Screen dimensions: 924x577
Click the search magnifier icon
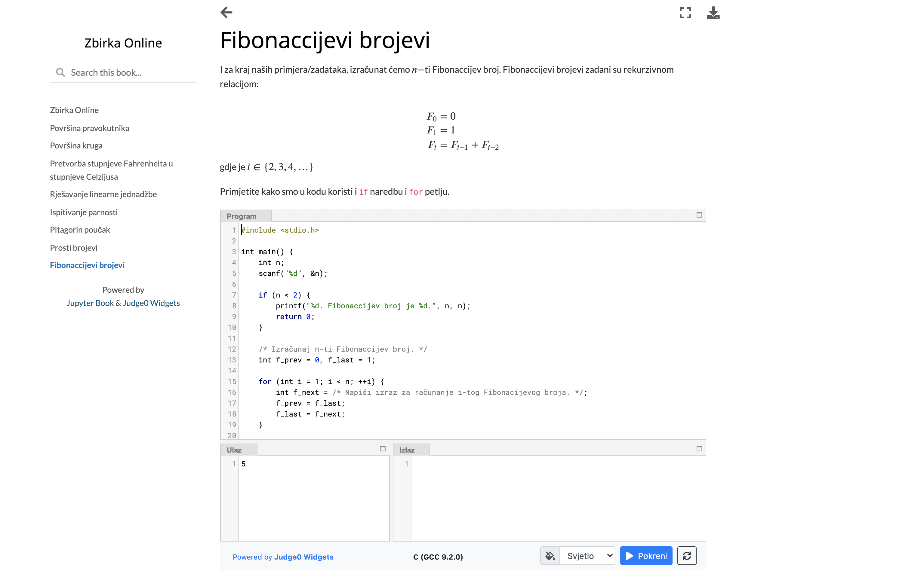point(60,72)
